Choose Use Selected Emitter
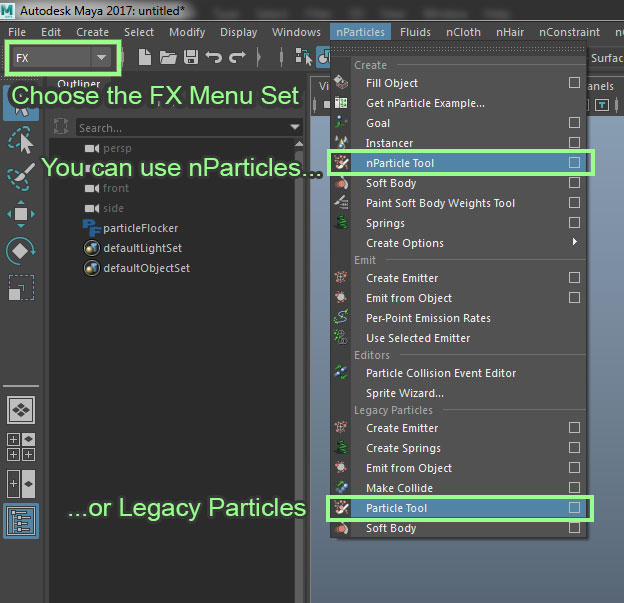 tap(418, 338)
